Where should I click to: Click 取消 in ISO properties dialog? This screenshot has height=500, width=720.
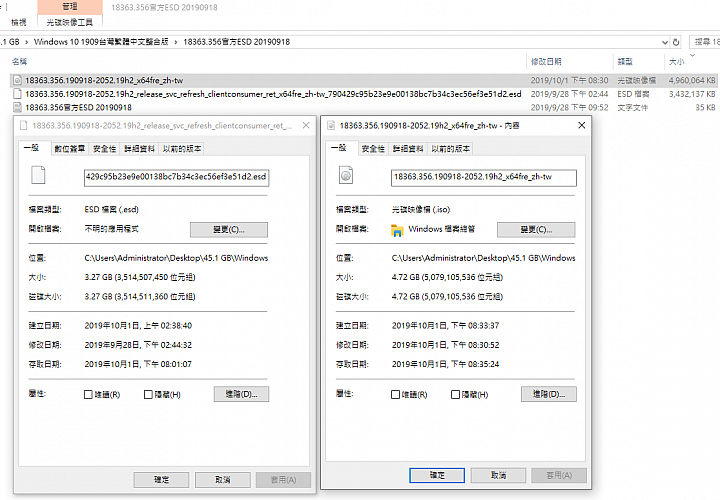(x=498, y=475)
